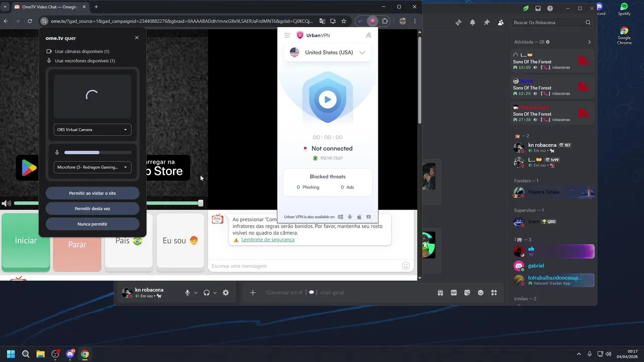644x362 pixels.
Task: Open Discord GIF picker
Action: click(454, 293)
